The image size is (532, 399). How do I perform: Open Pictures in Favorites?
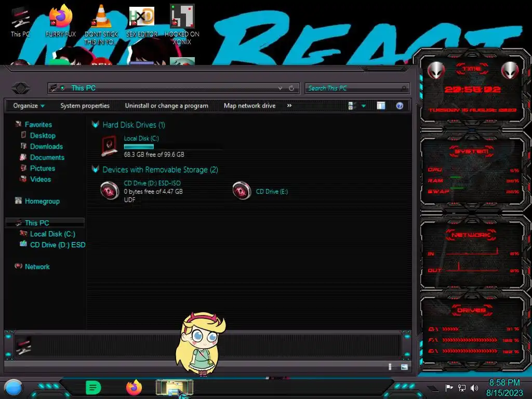point(42,168)
